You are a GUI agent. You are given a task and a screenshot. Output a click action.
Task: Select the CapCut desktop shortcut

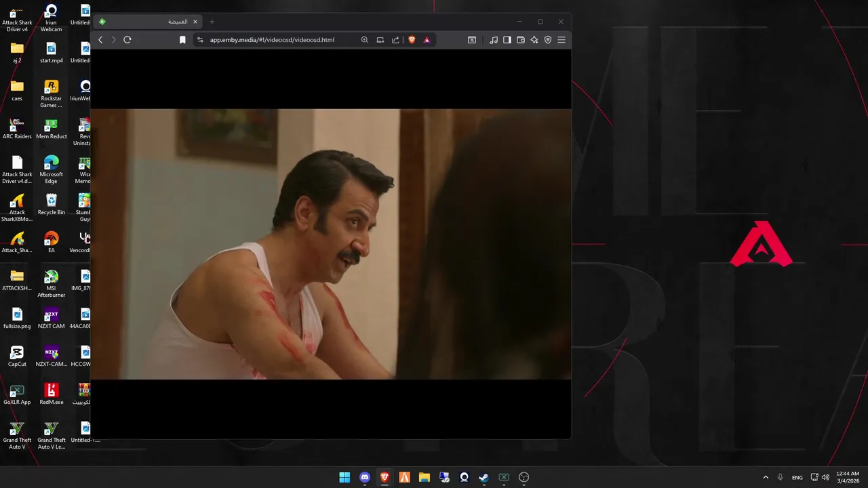17,357
